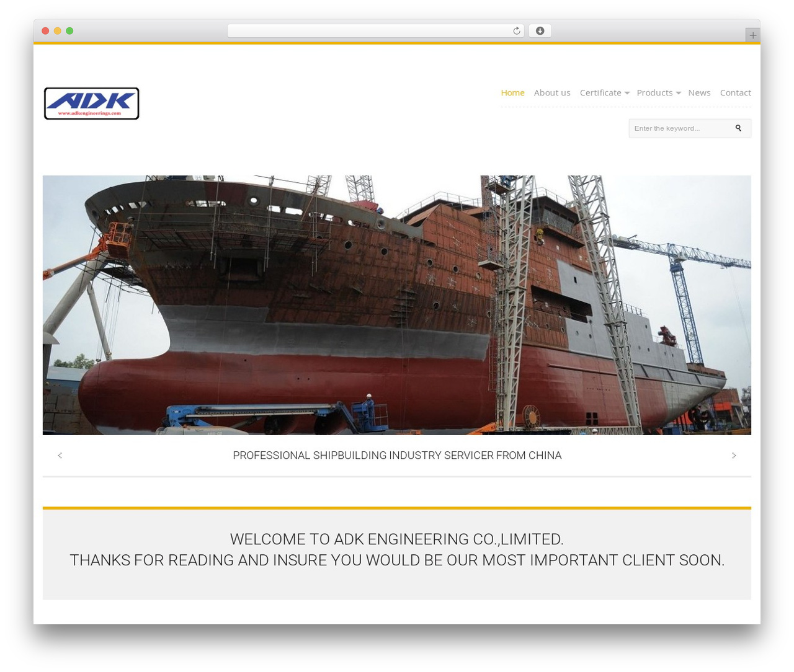Click the browser address bar
The height and width of the screenshot is (672, 794).
[375, 31]
